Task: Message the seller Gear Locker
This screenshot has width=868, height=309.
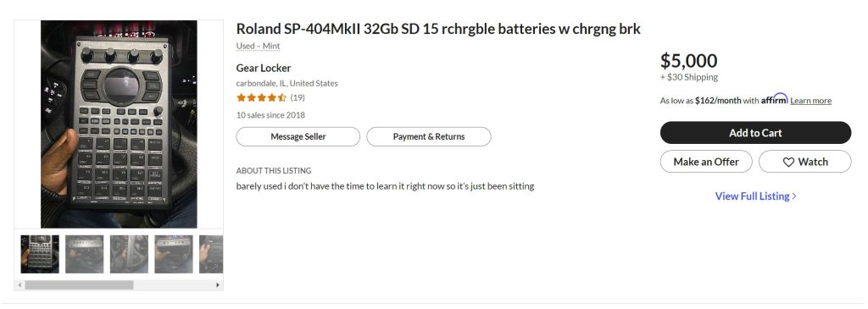Action: tap(298, 136)
